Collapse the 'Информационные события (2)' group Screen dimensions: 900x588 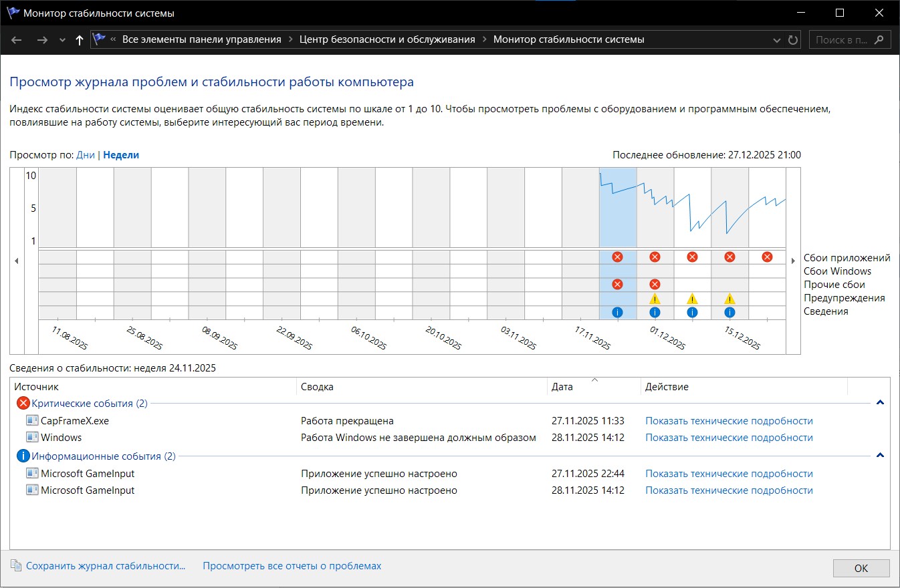[880, 456]
